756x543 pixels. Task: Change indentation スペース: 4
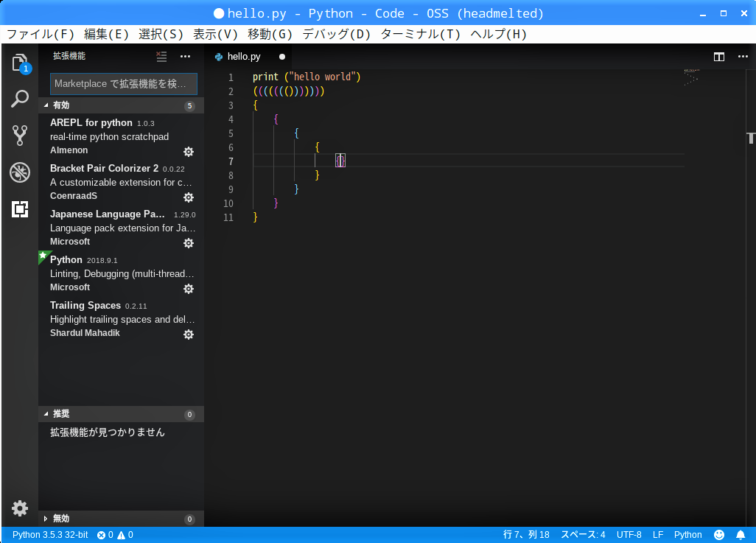coord(582,535)
